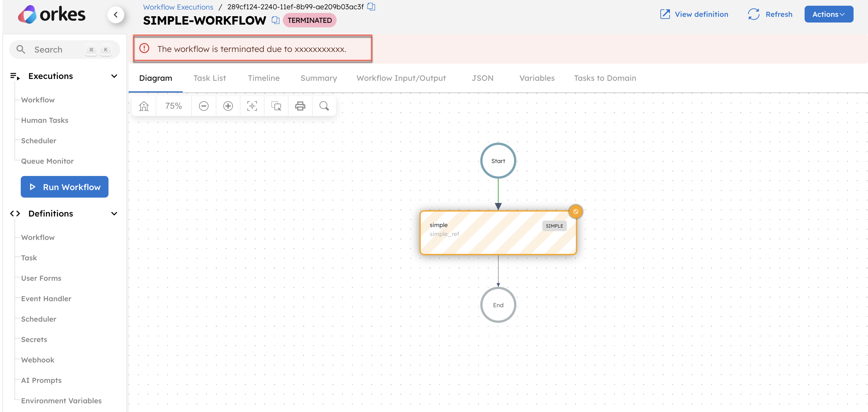The image size is (868, 412).
Task: Click the error alert icon
Action: click(x=144, y=48)
